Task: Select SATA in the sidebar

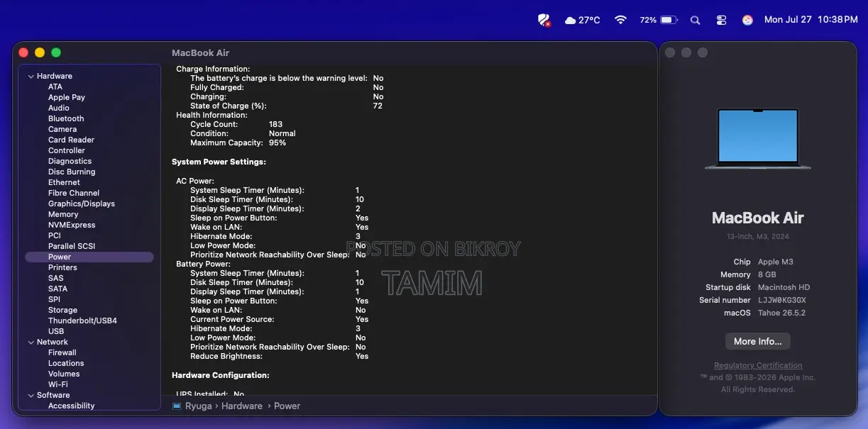Action: pyautogui.click(x=58, y=289)
